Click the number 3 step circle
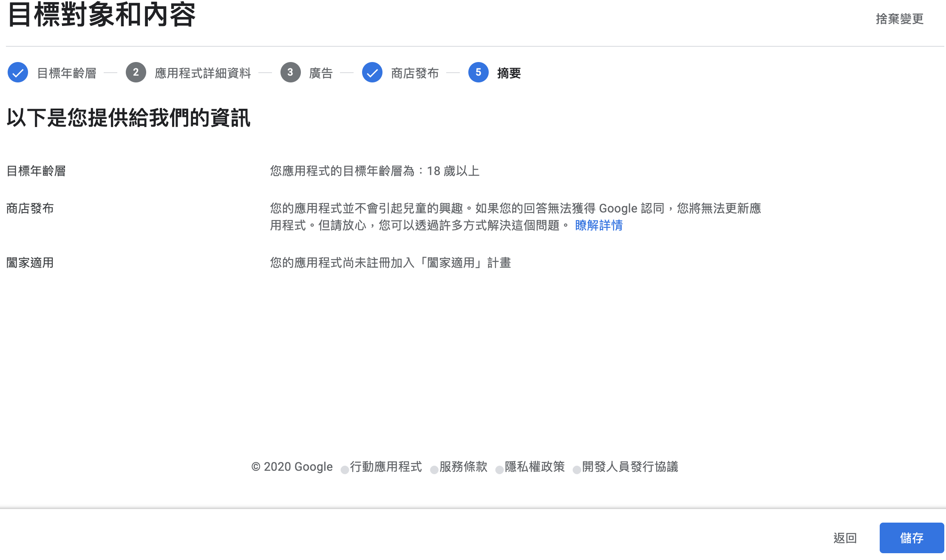 290,73
